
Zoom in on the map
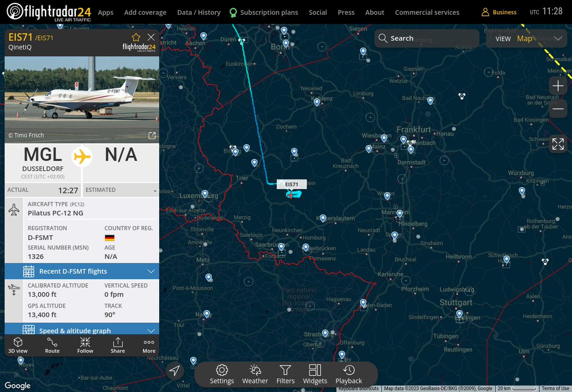(x=558, y=86)
